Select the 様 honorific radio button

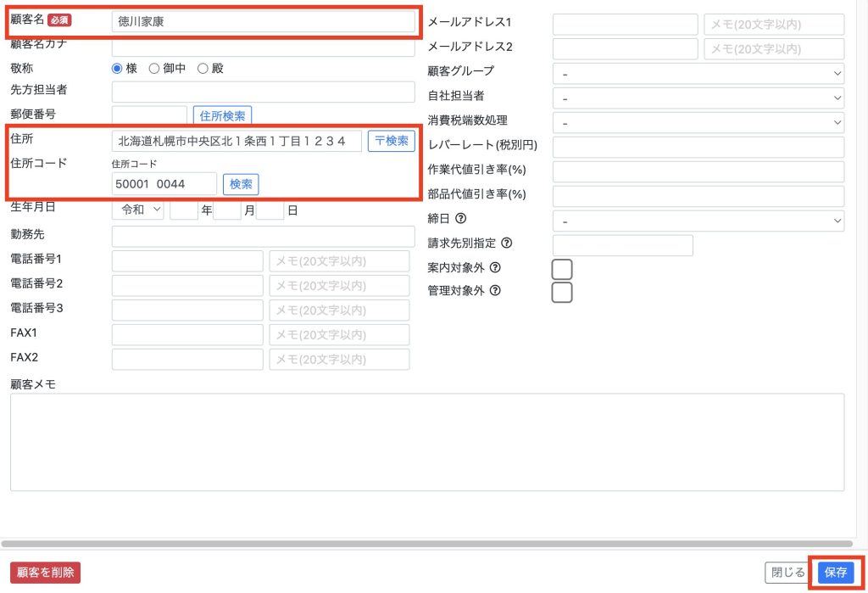pos(118,69)
